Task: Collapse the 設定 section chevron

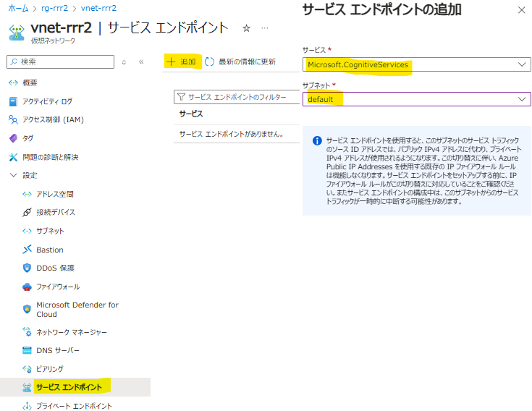Action: pyautogui.click(x=13, y=175)
